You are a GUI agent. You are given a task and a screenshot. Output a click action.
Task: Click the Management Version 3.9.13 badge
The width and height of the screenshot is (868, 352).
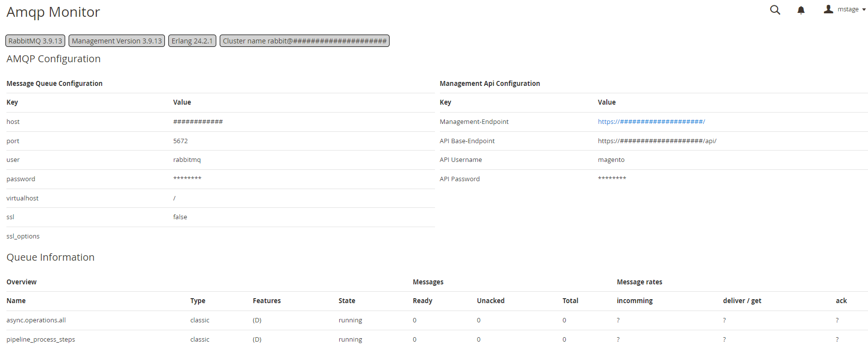(117, 41)
